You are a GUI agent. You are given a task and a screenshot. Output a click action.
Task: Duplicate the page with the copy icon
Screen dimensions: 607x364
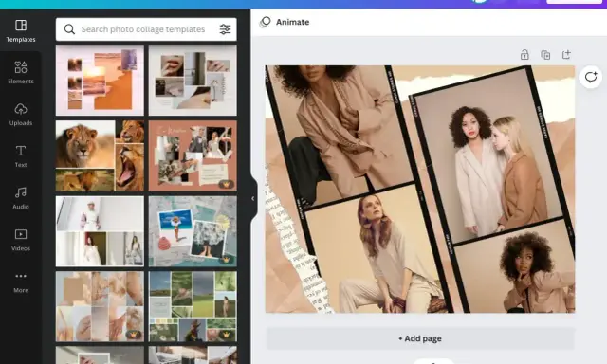point(545,55)
